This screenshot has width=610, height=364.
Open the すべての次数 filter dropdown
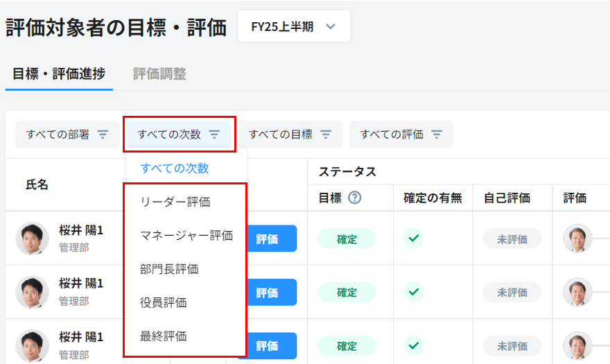tap(179, 135)
